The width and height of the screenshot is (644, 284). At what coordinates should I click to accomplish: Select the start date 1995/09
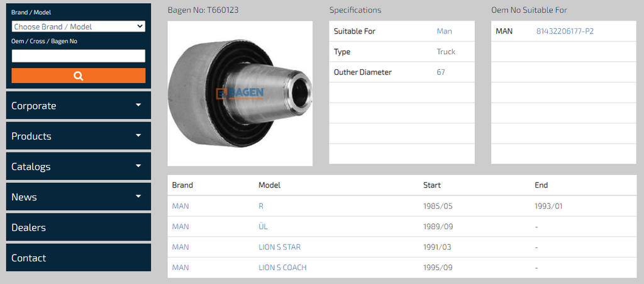click(x=438, y=268)
